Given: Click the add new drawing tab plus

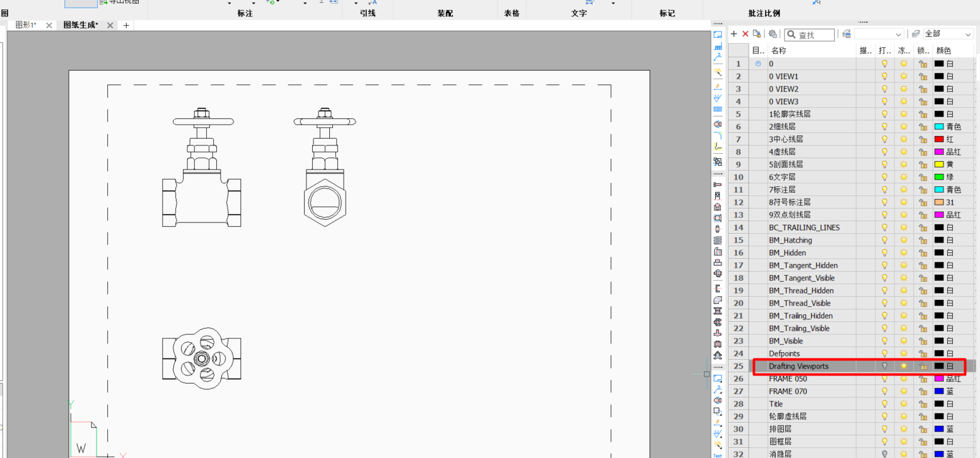Looking at the screenshot, I should pos(126,25).
